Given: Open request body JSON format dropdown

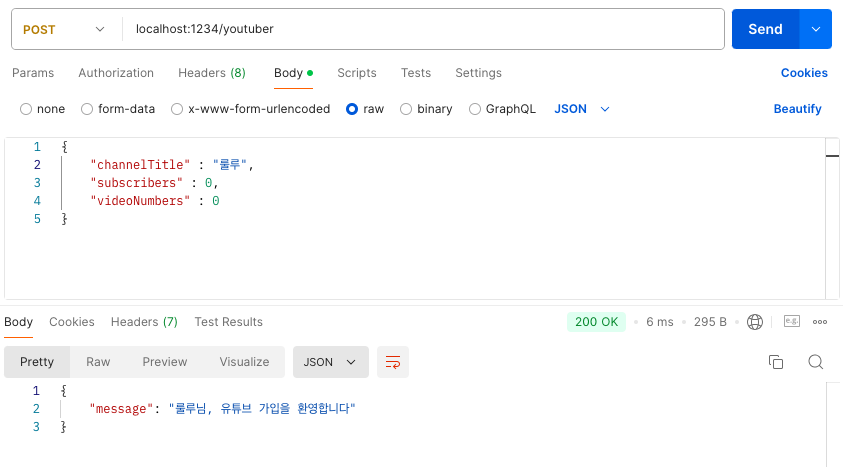Looking at the screenshot, I should pos(582,109).
